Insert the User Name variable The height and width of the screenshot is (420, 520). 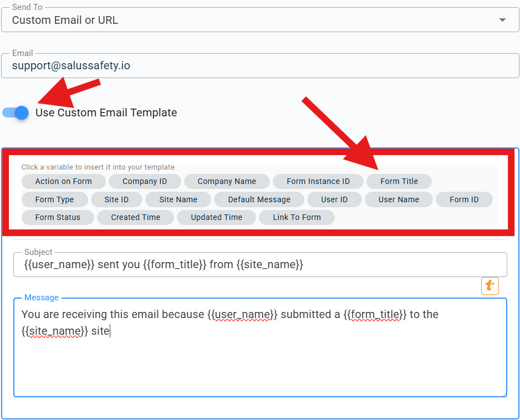click(399, 199)
